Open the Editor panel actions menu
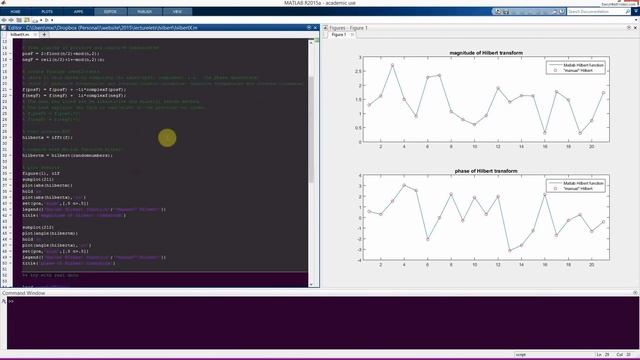This screenshot has width=640, height=360. tap(309, 28)
